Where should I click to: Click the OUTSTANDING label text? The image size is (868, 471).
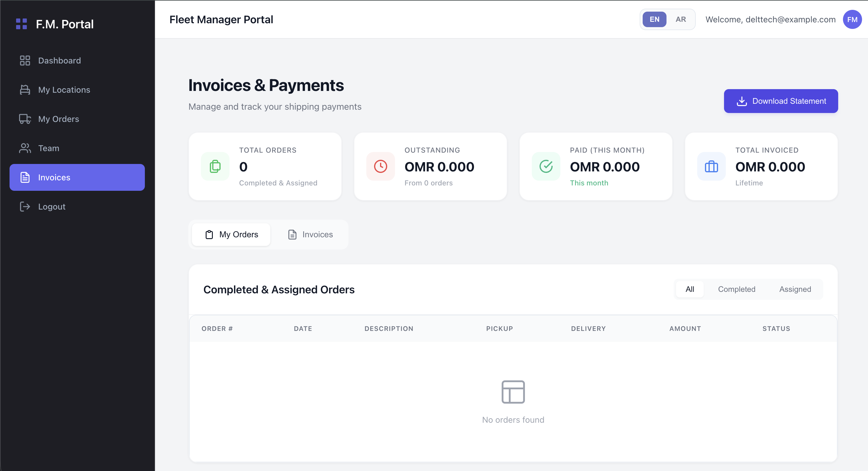coord(432,150)
